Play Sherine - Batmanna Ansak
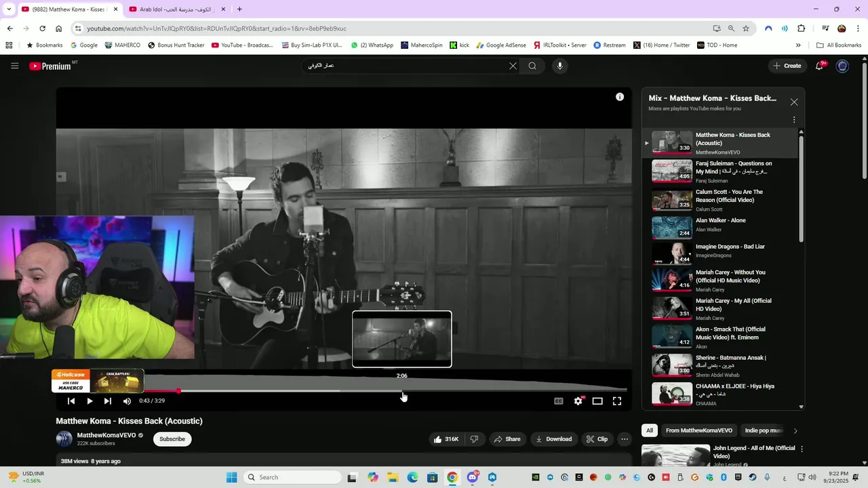This screenshot has width=868, height=488. (722, 365)
